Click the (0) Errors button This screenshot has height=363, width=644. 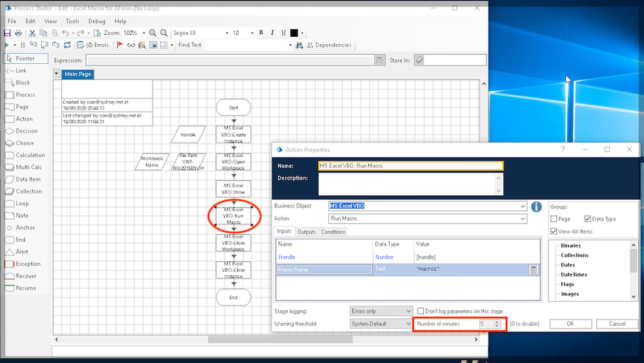(x=94, y=44)
